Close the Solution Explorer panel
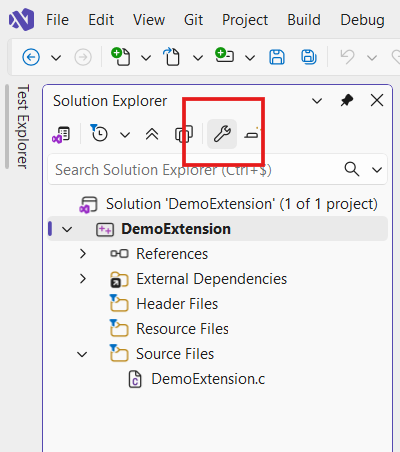This screenshot has height=452, width=400. (x=377, y=100)
